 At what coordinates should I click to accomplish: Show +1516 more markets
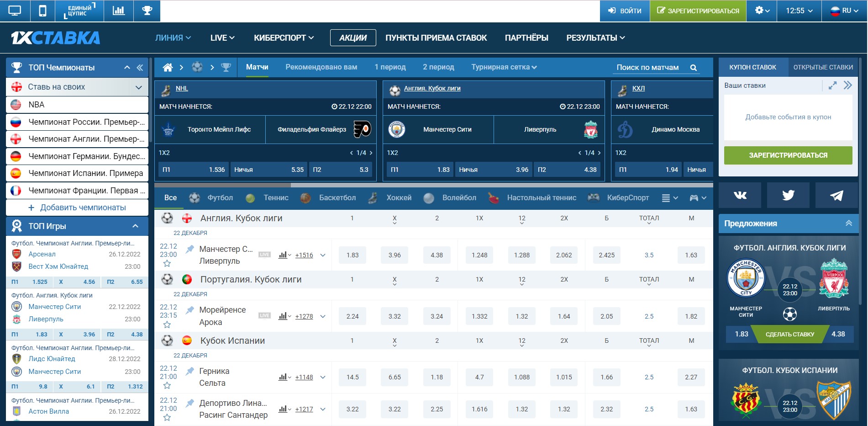tap(304, 255)
